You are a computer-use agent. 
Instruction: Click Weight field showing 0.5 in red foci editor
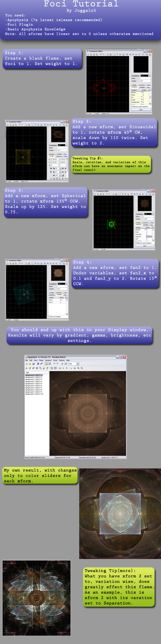146,81
